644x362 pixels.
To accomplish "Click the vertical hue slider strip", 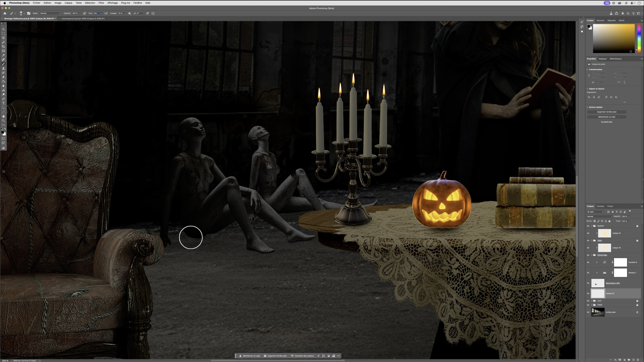I will pos(639,39).
